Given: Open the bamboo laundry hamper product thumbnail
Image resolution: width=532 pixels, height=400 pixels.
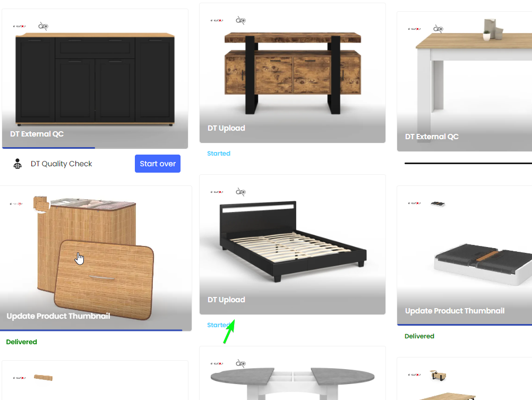Looking at the screenshot, I should coord(96,258).
